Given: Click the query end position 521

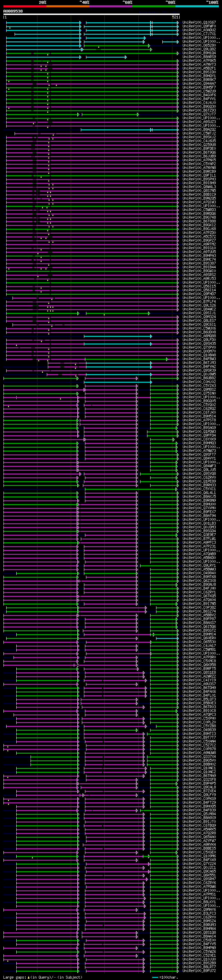Looking at the screenshot, I should coord(175,17).
